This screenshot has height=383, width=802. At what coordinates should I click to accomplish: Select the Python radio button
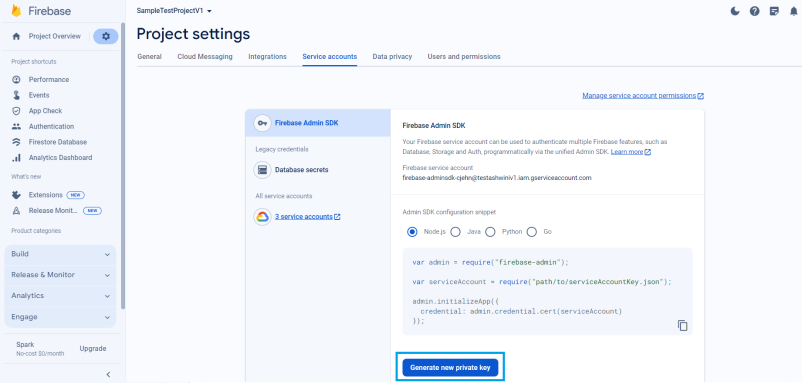490,232
